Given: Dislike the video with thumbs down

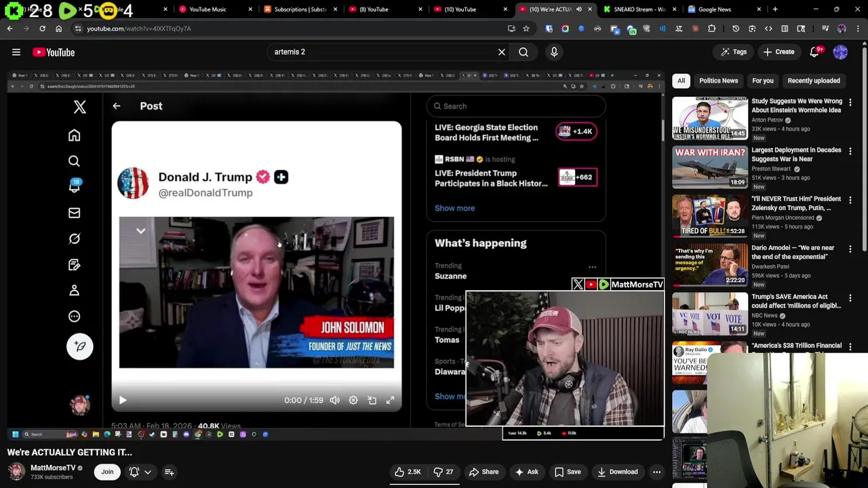Looking at the screenshot, I should click(443, 472).
